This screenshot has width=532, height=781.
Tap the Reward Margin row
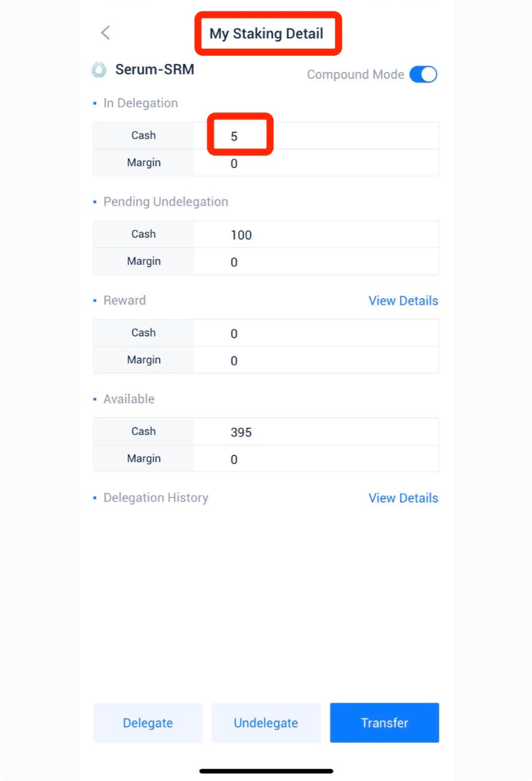click(265, 360)
